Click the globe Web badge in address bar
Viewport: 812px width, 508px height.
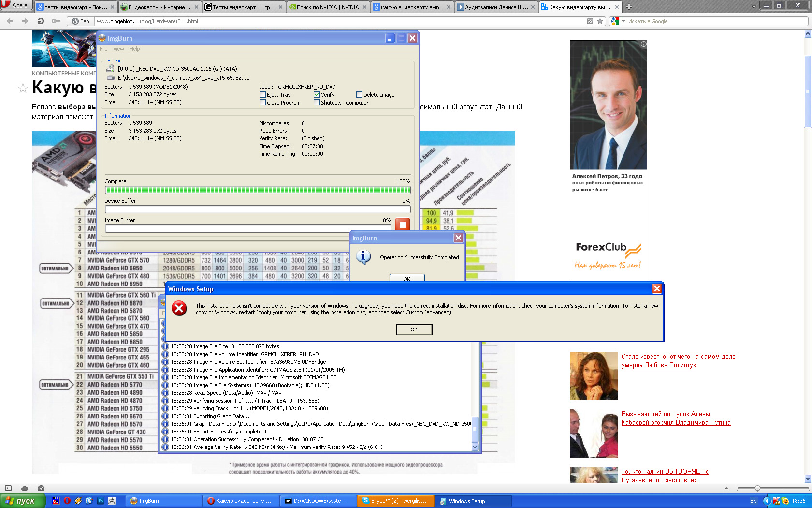pyautogui.click(x=80, y=21)
